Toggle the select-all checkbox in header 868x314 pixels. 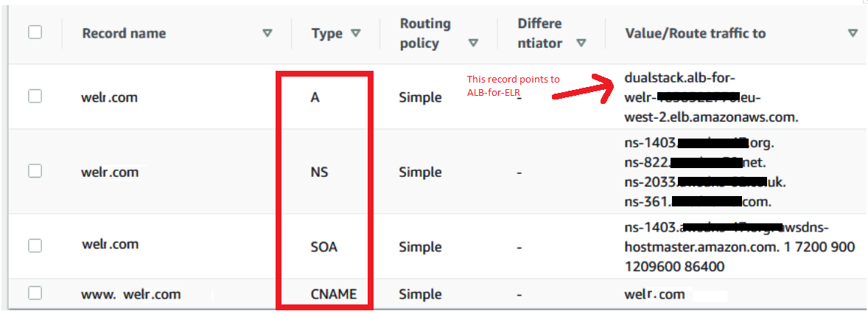click(x=35, y=32)
